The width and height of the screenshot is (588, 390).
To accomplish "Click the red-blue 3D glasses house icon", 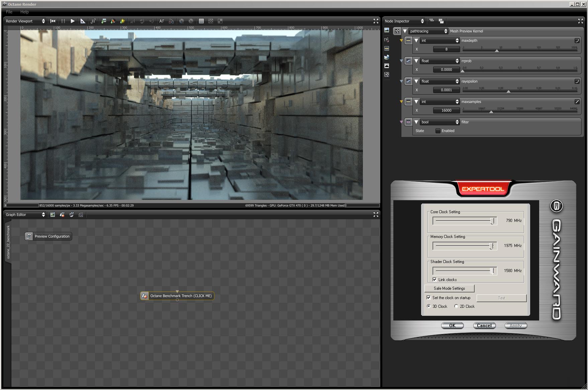I will pyautogui.click(x=171, y=21).
